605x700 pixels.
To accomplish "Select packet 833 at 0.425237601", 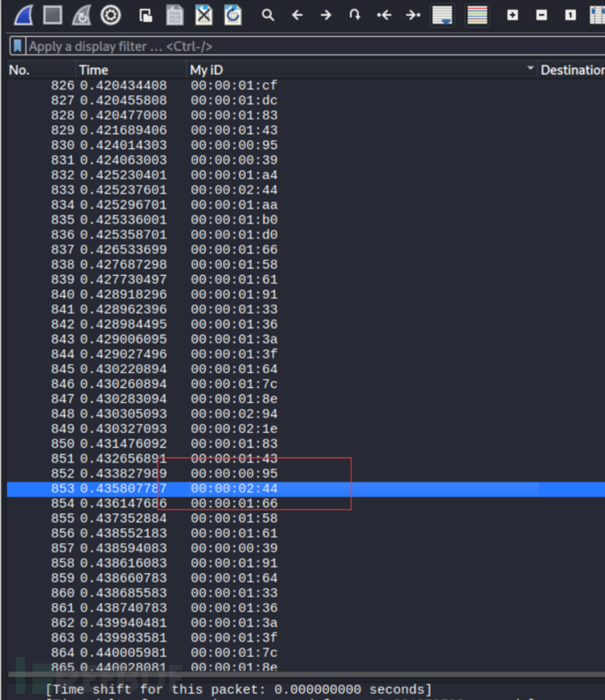I will pyautogui.click(x=306, y=190).
